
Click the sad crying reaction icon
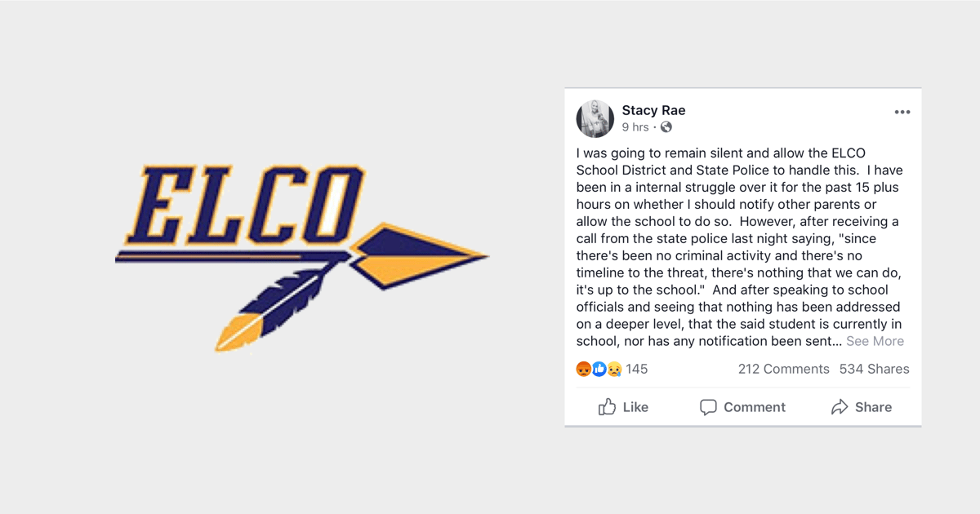pos(614,369)
